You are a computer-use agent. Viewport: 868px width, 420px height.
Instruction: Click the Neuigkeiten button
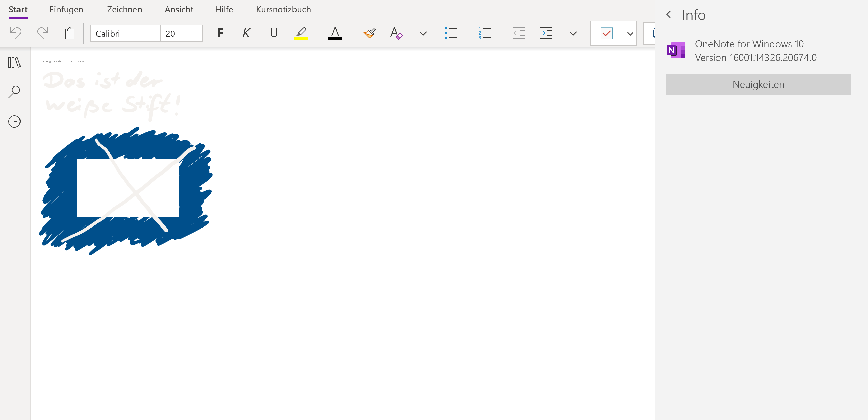[758, 84]
